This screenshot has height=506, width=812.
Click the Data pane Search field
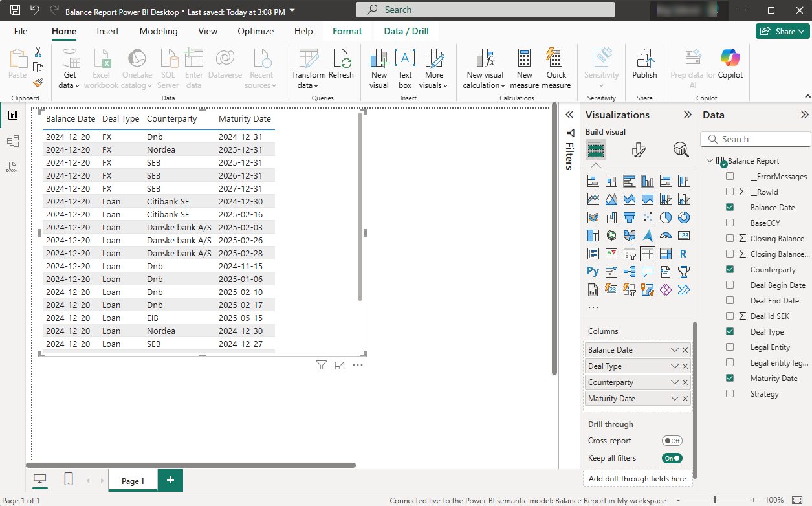(x=756, y=139)
